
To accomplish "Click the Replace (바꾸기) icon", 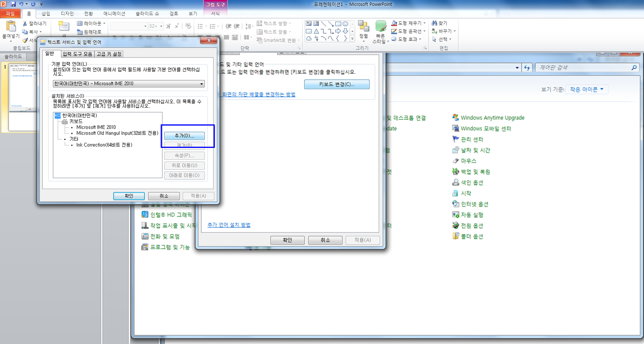I will [435, 31].
